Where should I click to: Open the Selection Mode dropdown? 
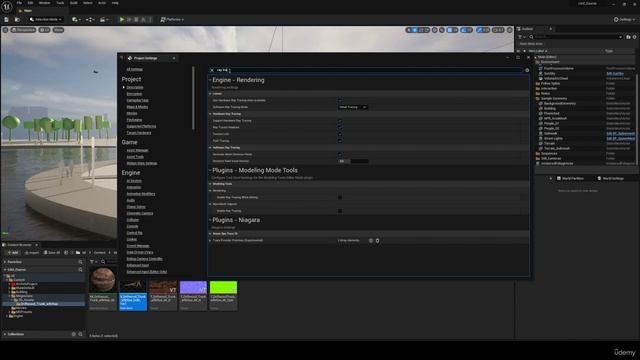[46, 20]
